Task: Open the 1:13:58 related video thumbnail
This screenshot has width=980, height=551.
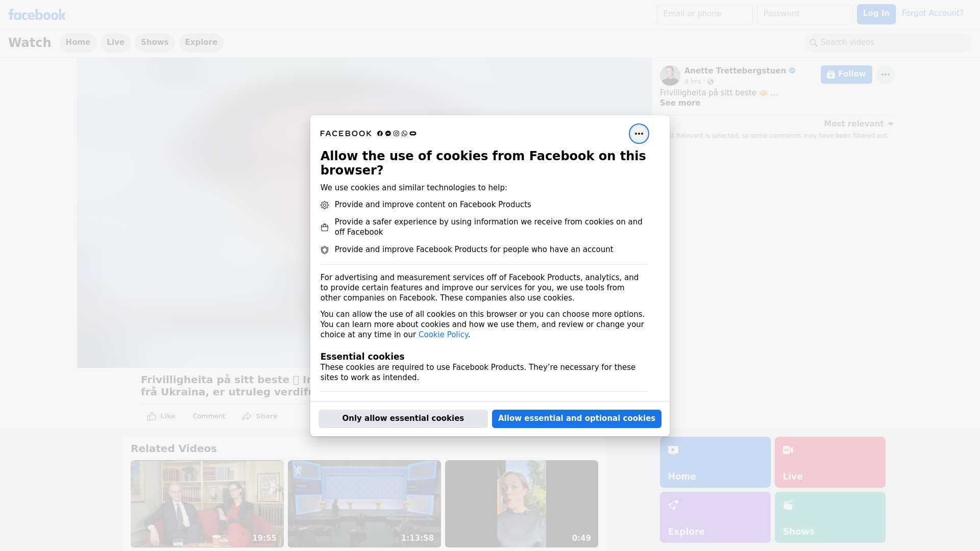Action: (x=364, y=504)
